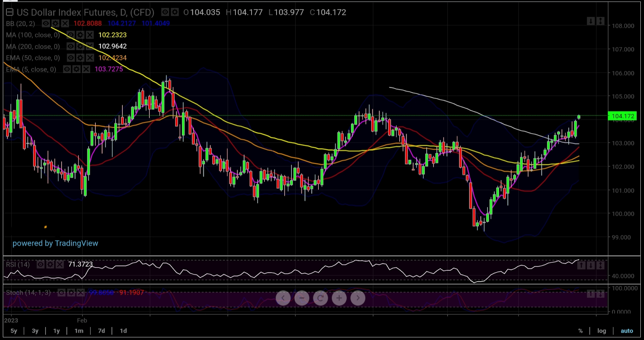Viewport: 644px width, 340px height.
Task: Collapse the US Dollar Index Futures legend
Action: (x=10, y=12)
